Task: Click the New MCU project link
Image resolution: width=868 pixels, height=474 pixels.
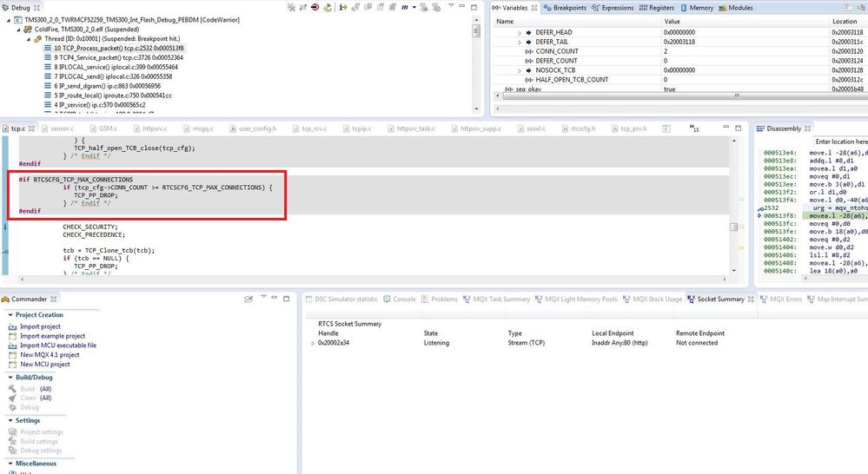Action: click(x=45, y=364)
